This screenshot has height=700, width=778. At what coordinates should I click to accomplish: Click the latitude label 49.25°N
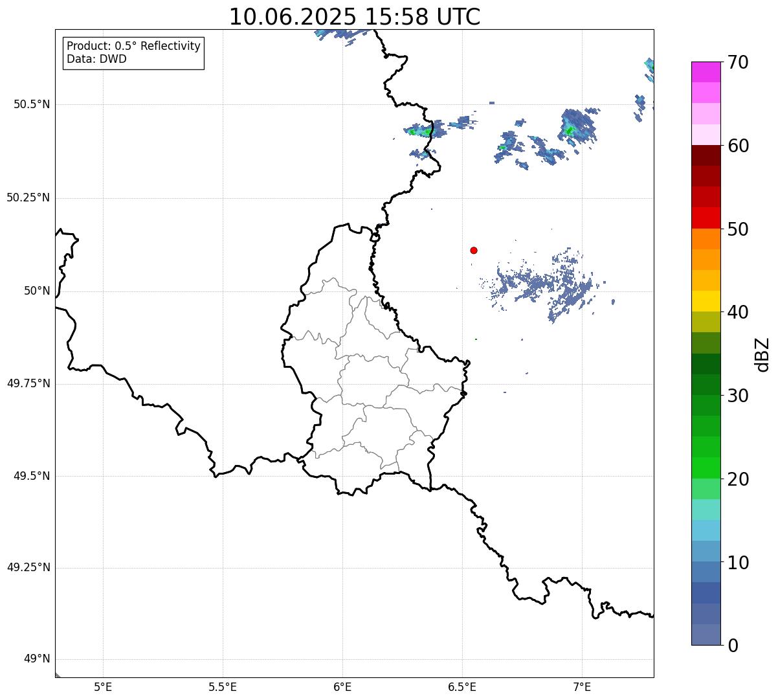pos(28,567)
